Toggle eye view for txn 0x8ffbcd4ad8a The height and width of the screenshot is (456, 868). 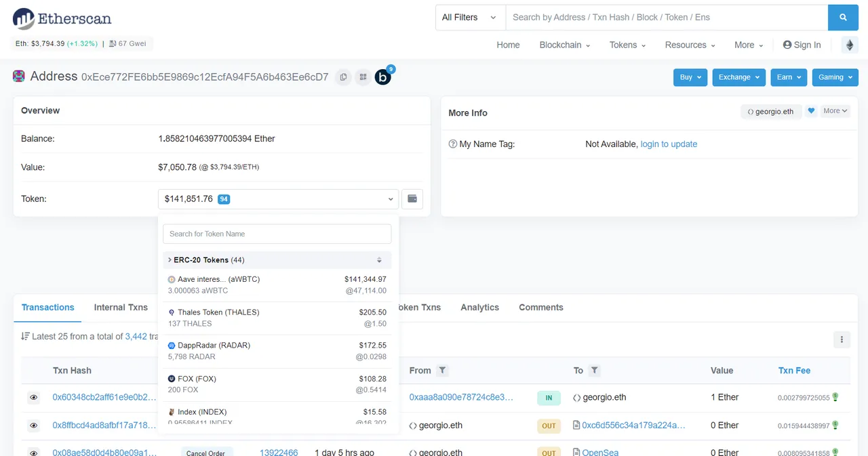(x=33, y=426)
